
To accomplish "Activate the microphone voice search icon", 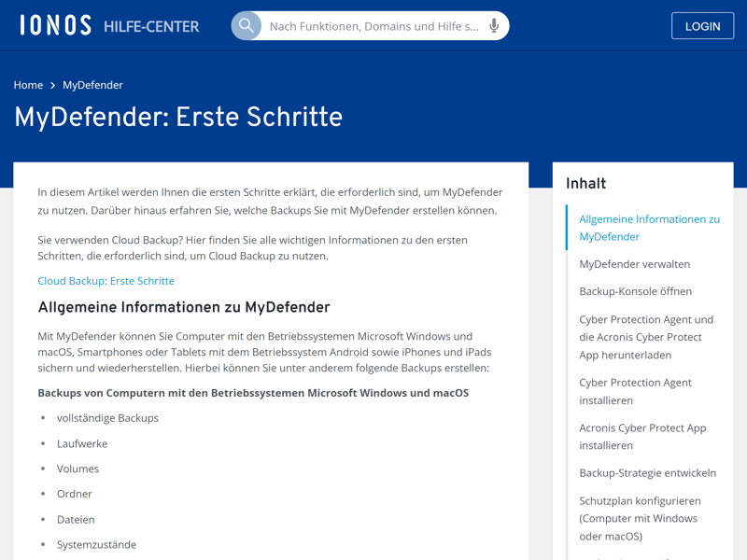I will [x=494, y=26].
